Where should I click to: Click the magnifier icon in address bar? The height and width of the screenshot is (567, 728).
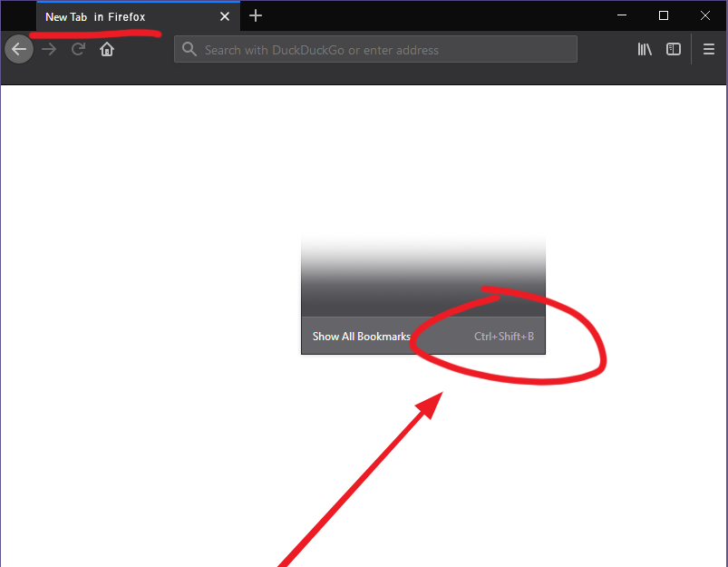point(189,49)
